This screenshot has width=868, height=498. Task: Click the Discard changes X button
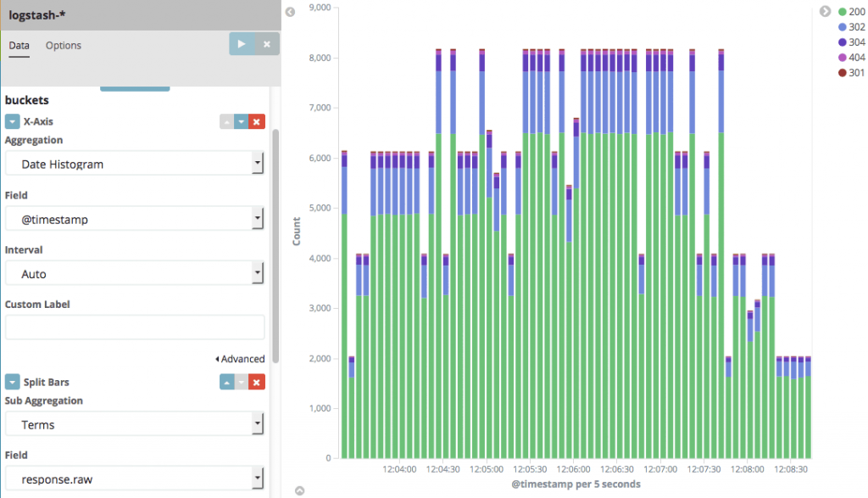[x=267, y=44]
